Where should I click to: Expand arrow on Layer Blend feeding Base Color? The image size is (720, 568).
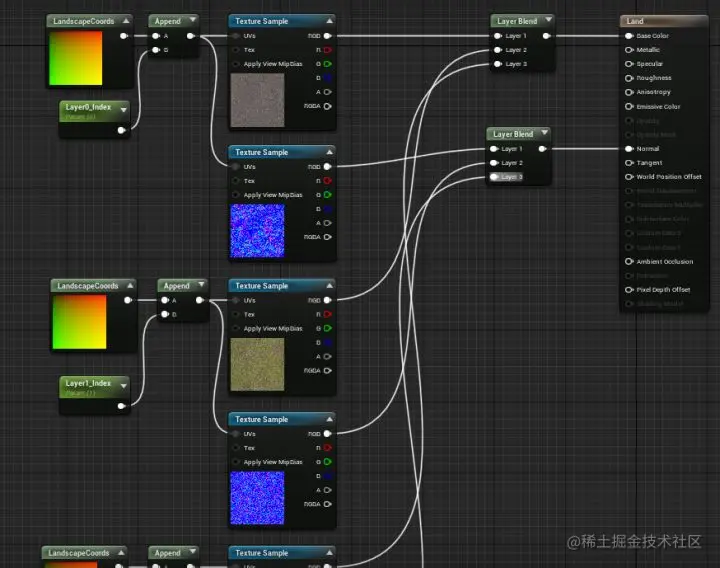(548, 20)
